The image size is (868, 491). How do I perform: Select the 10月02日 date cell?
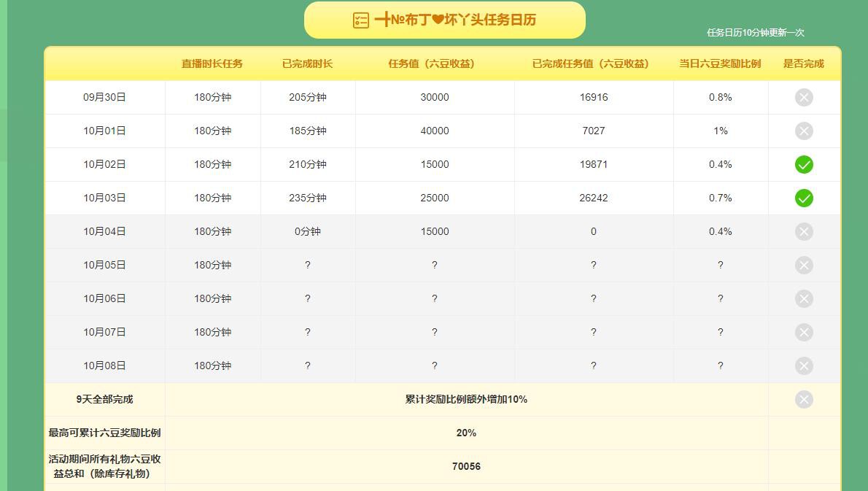[104, 164]
